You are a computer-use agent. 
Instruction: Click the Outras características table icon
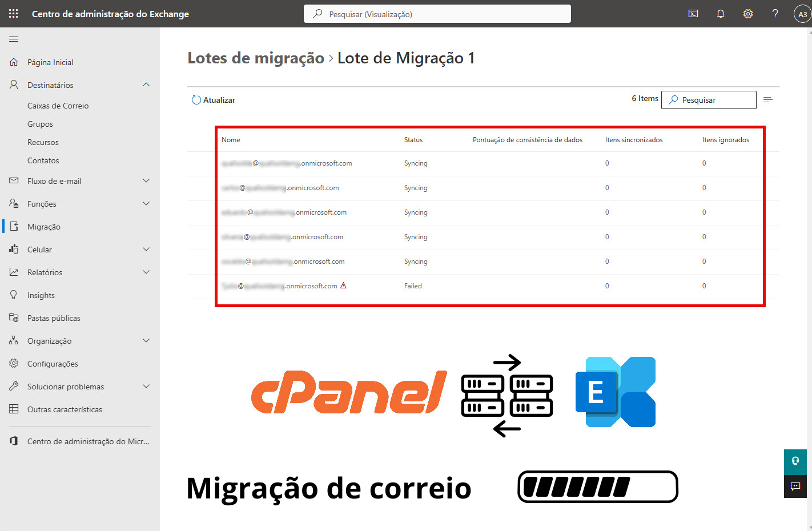pyautogui.click(x=14, y=409)
